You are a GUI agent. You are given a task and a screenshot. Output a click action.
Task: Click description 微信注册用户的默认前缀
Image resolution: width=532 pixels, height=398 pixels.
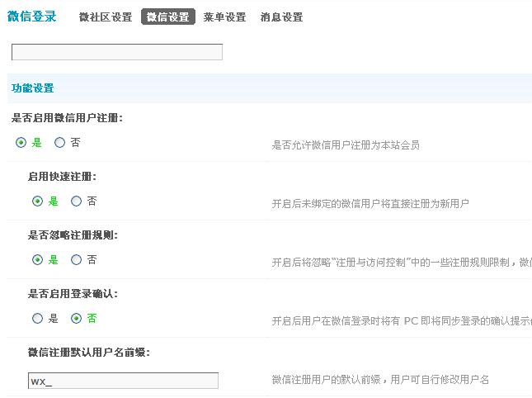pos(380,379)
